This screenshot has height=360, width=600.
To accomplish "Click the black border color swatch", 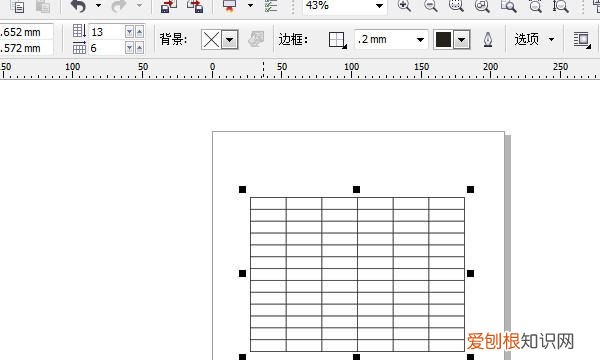I will (x=443, y=39).
